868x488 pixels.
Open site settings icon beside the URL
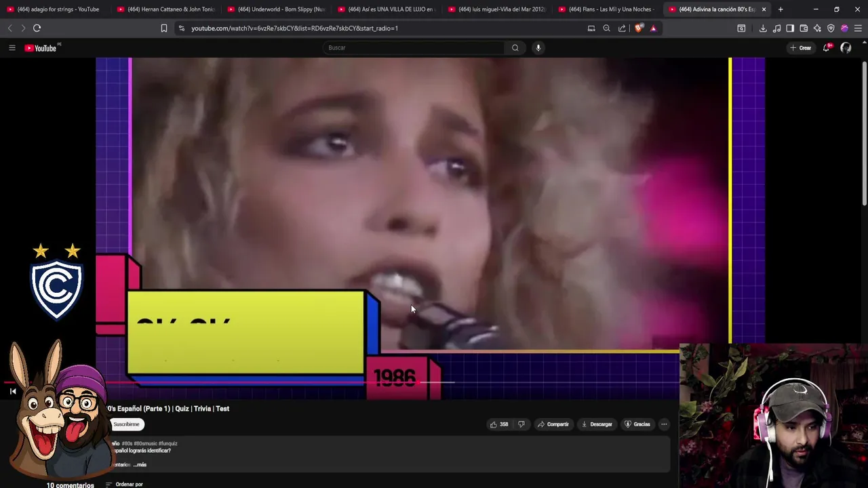(181, 28)
